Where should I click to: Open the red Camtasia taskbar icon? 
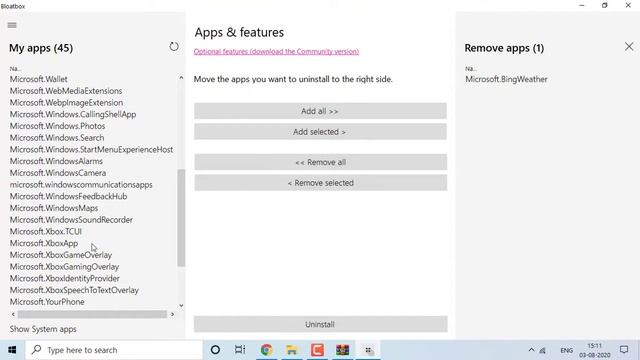pos(317,350)
